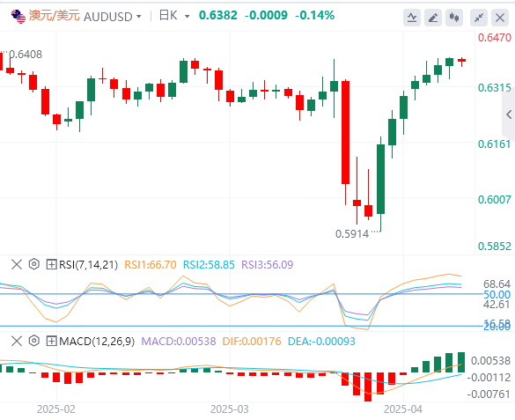Click the RSI1:66.70 value
The image size is (515, 420).
click(151, 265)
